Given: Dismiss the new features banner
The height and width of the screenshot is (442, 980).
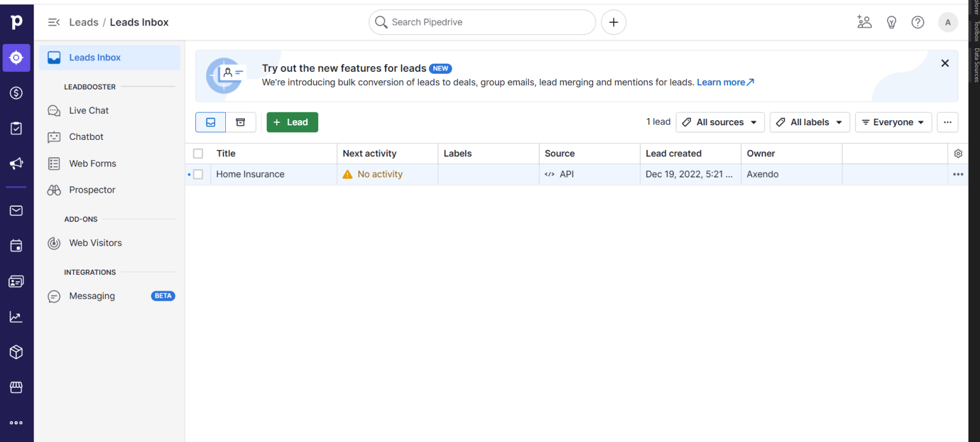Looking at the screenshot, I should 945,63.
